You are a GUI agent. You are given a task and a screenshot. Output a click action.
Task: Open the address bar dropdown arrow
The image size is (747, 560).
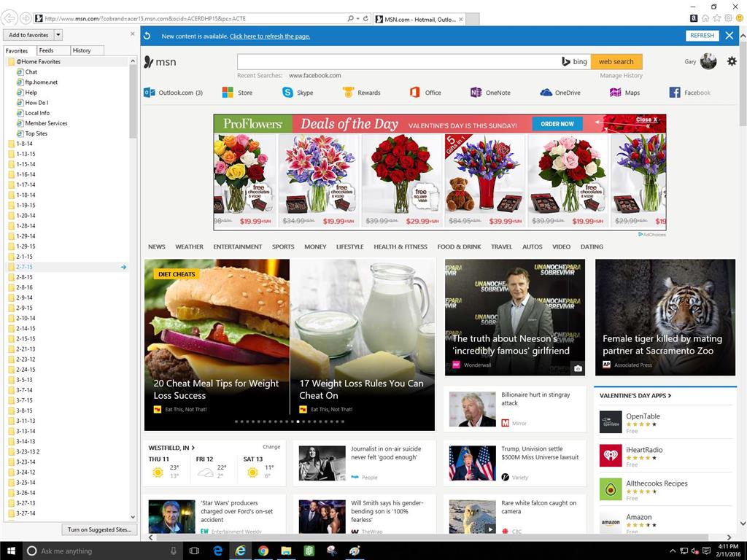point(357,18)
